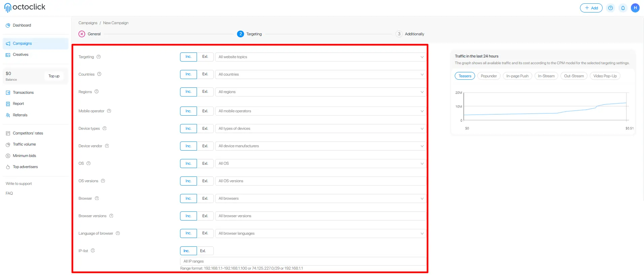Go to Campaigns breadcrumb link
This screenshot has height=275, width=644.
pyautogui.click(x=88, y=23)
